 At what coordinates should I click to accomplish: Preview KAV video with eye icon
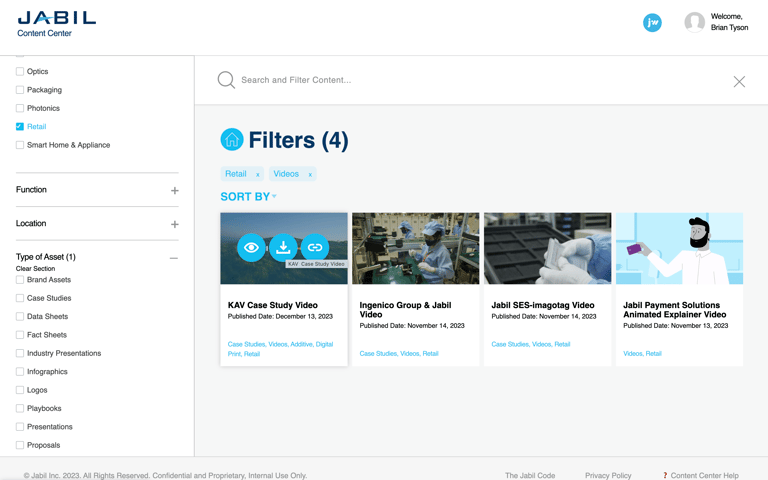pos(251,247)
